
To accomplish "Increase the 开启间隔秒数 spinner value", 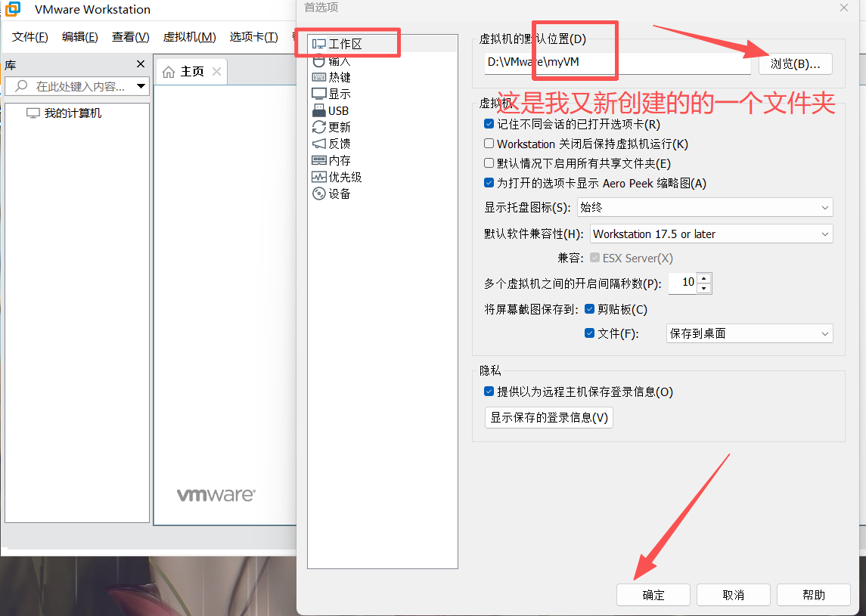I will click(x=704, y=278).
